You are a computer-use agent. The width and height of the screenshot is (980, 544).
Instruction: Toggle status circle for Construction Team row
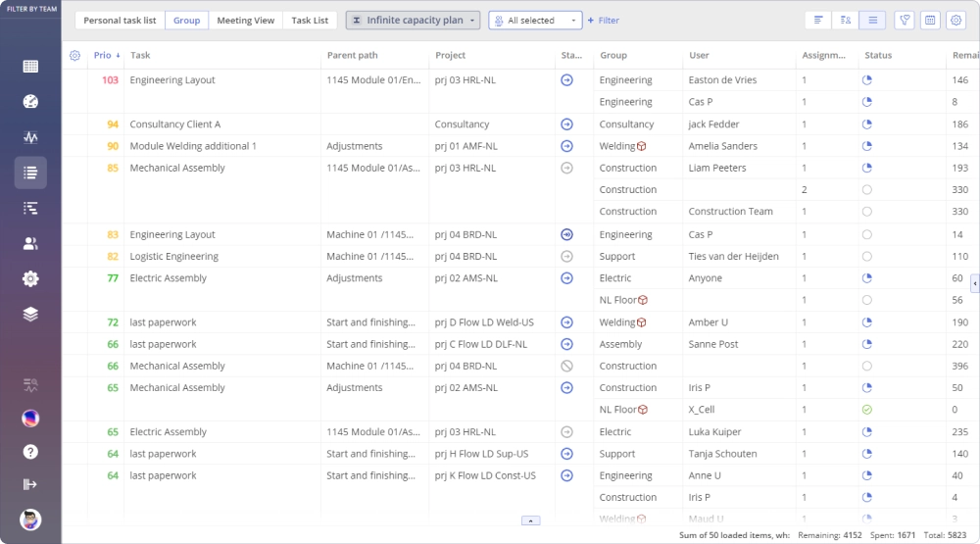click(x=866, y=212)
